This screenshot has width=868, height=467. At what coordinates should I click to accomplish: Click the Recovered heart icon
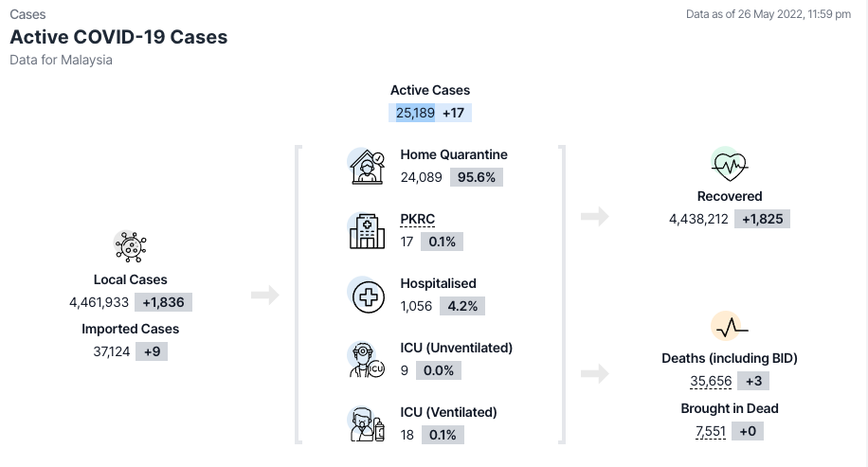pos(729,165)
